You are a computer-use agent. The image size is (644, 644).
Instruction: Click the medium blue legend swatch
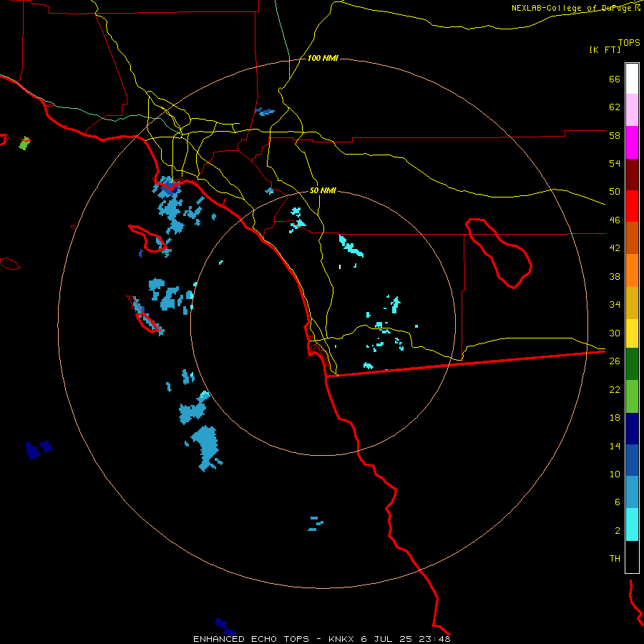[x=632, y=460]
